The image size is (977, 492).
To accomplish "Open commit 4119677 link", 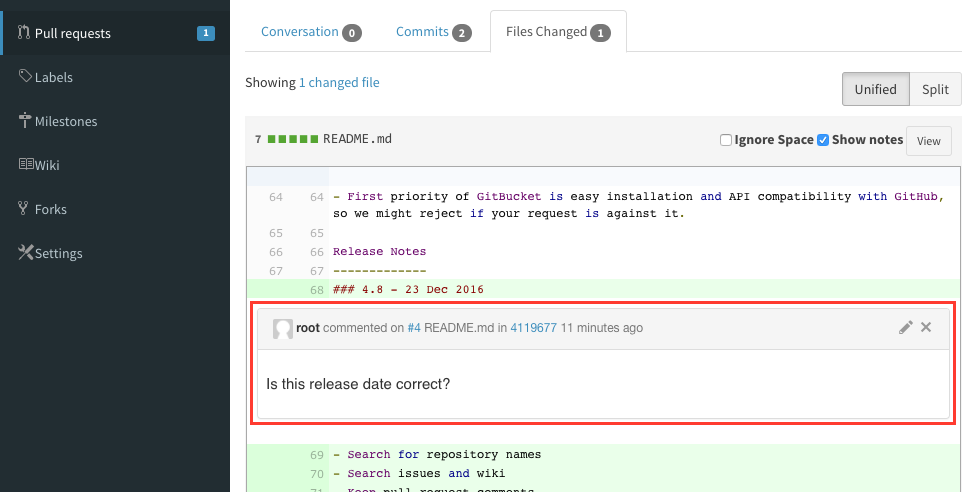I will (533, 328).
